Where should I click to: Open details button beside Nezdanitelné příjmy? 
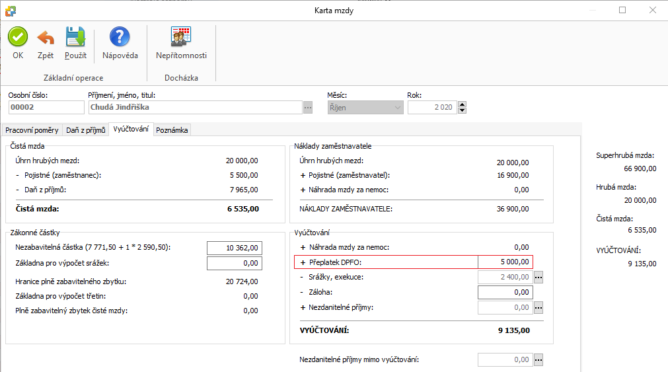(538, 308)
